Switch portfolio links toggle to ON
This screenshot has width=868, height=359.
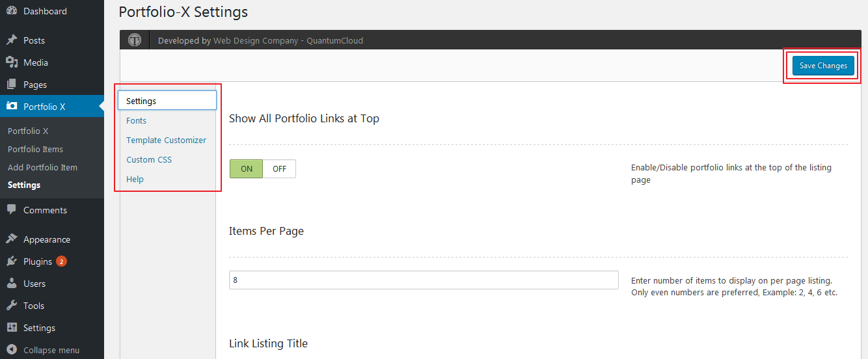(247, 168)
